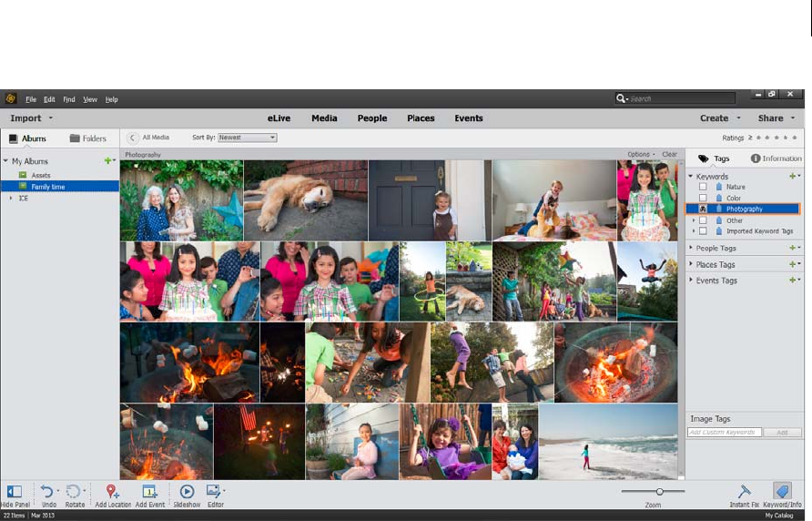Click the Hide Panel icon

point(14,491)
